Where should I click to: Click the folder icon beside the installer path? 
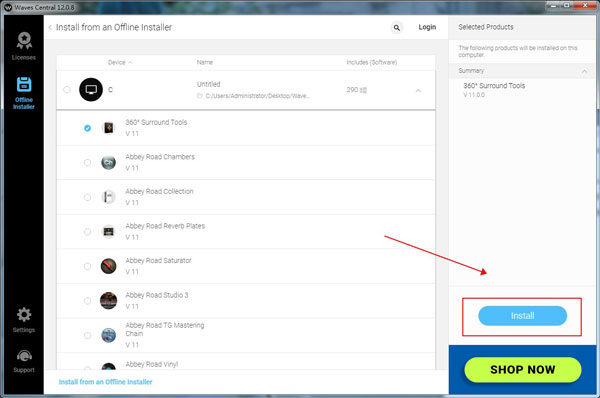coord(200,96)
